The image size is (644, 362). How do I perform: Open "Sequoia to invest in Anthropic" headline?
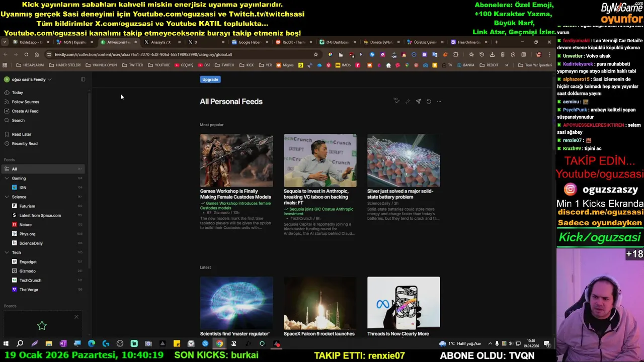coord(316,197)
